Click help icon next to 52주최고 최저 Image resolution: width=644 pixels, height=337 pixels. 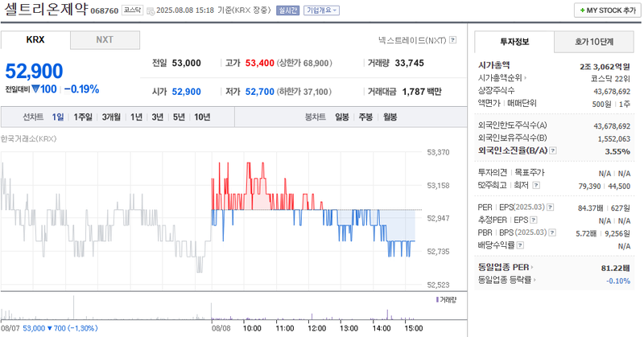coord(536,185)
